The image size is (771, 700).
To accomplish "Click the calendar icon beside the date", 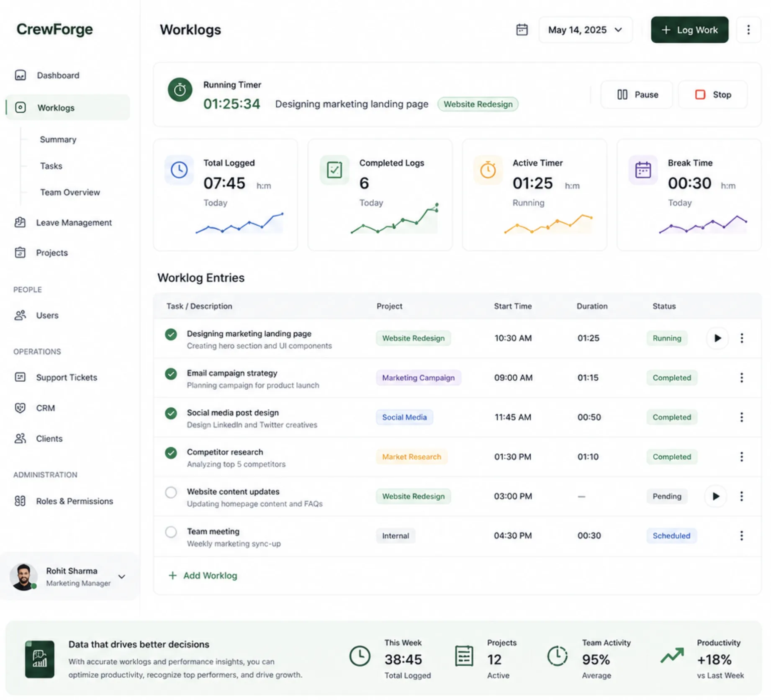I will tap(522, 30).
